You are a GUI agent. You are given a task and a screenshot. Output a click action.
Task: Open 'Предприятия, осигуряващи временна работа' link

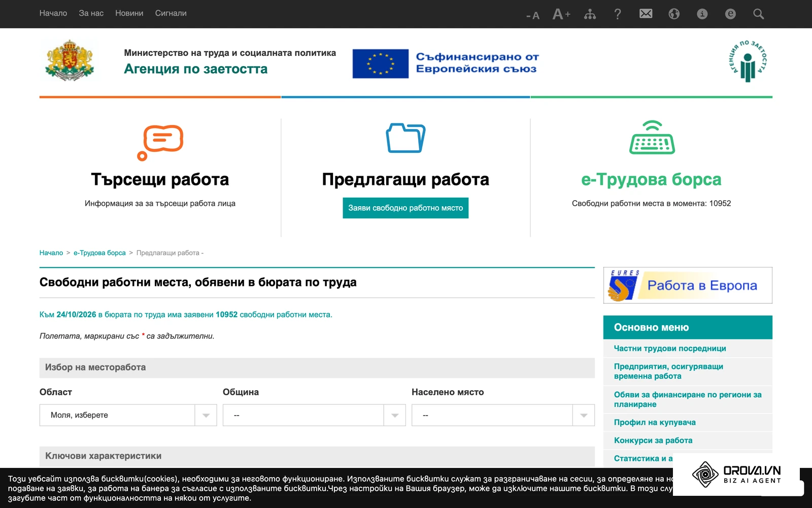tap(668, 371)
